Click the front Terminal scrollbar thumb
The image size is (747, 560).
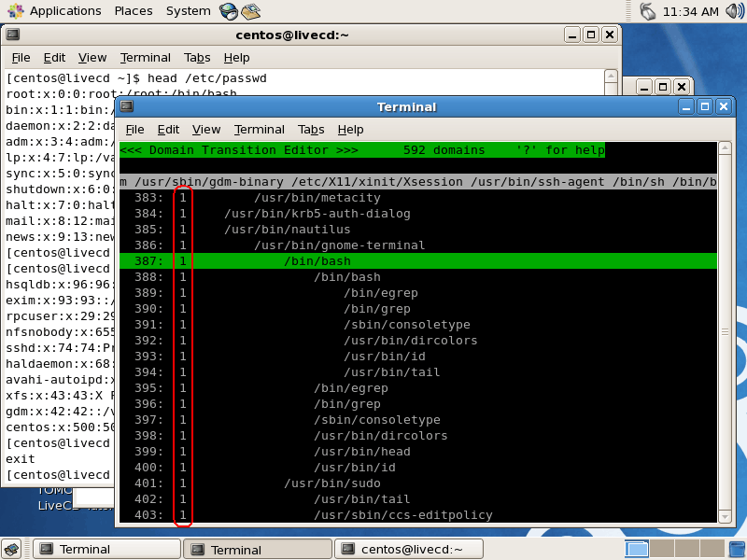(x=725, y=332)
